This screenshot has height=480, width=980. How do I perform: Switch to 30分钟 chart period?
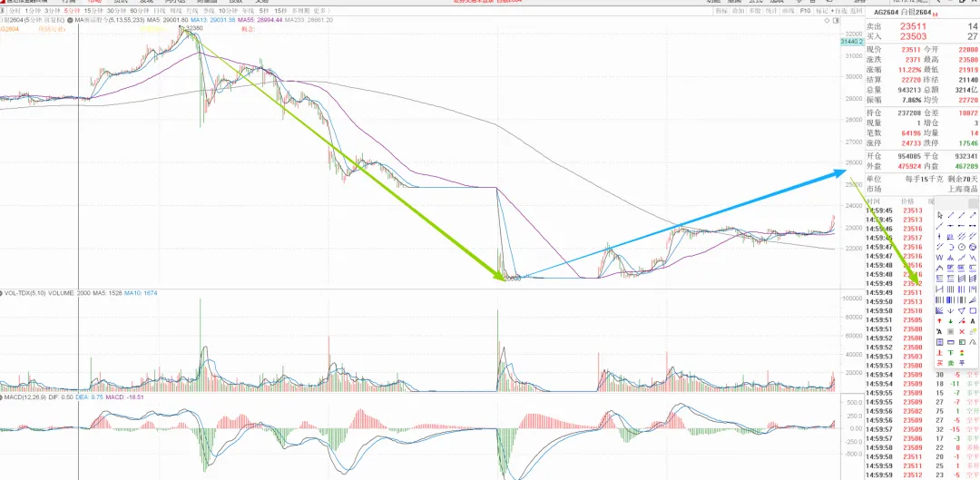(x=116, y=11)
